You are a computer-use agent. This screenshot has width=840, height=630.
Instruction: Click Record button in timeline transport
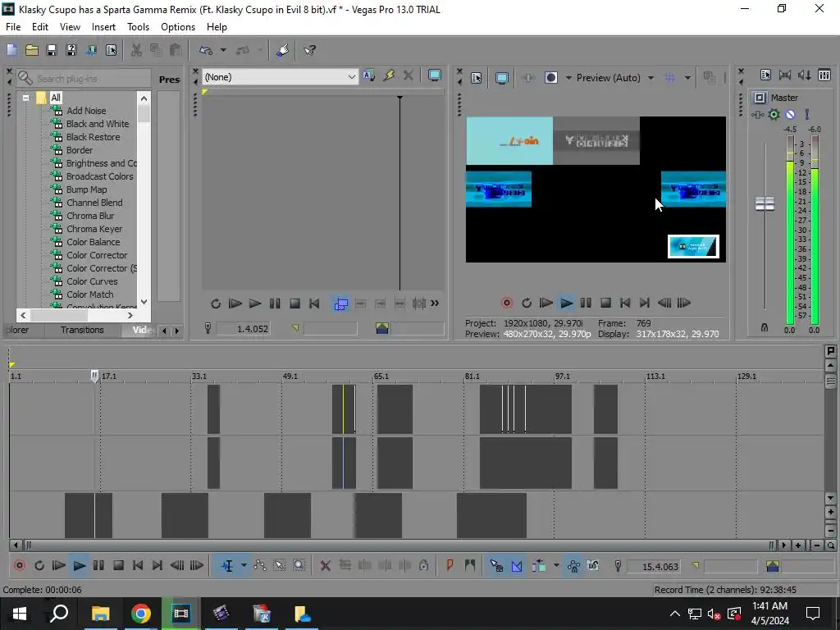tap(20, 566)
